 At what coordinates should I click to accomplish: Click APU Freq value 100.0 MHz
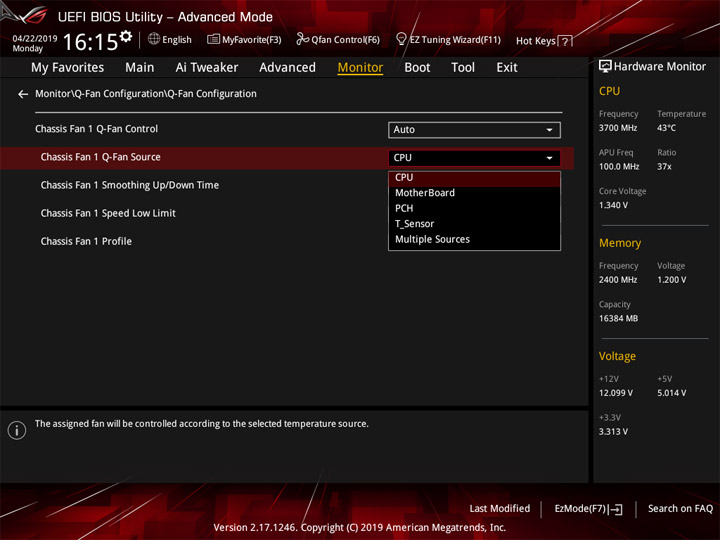[x=619, y=167]
